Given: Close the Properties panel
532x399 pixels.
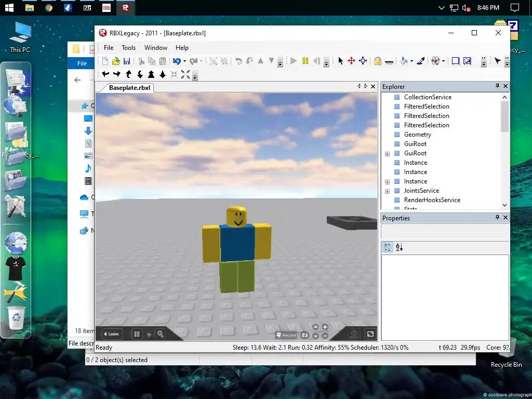Looking at the screenshot, I should 506,218.
